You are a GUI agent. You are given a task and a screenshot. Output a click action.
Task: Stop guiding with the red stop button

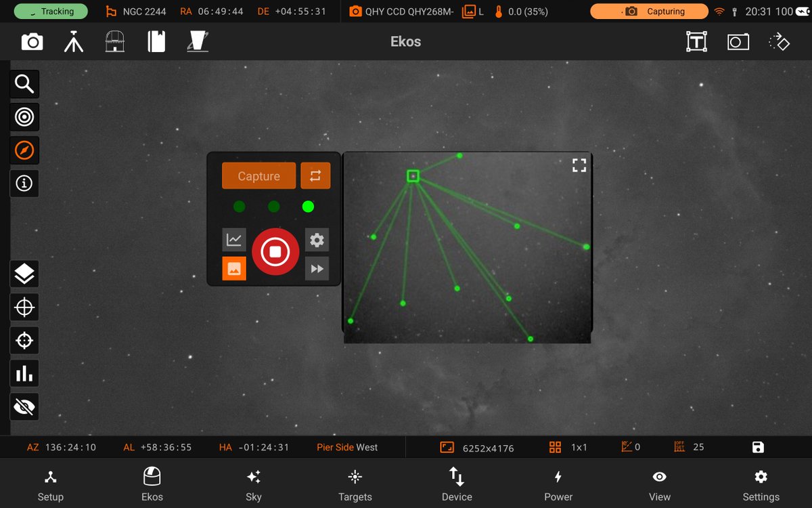pyautogui.click(x=275, y=251)
